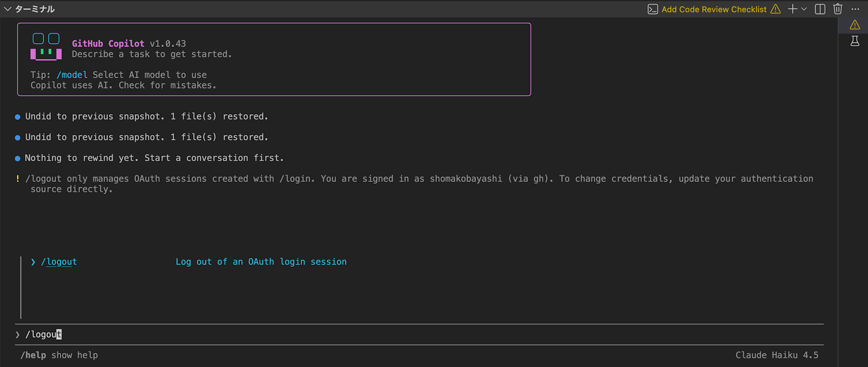
Task: Open the new terminal launch profile dropdown
Action: point(804,9)
